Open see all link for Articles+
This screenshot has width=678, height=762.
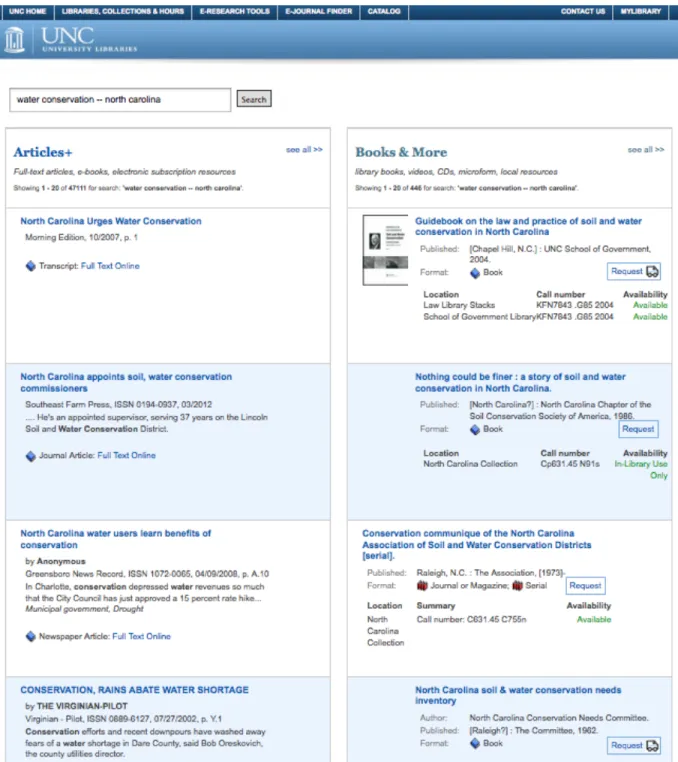point(304,150)
